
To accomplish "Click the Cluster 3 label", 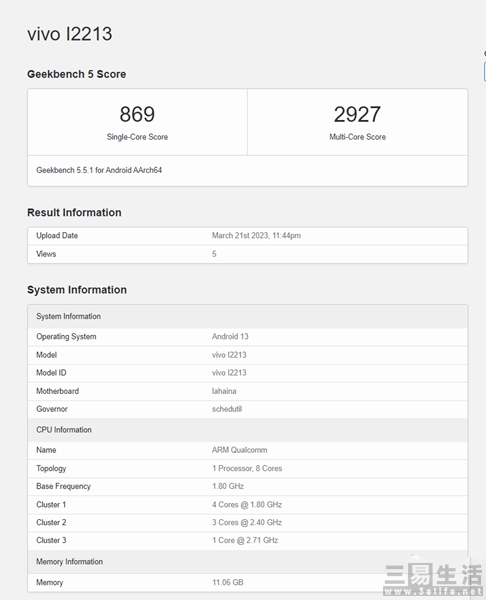I will [51, 540].
